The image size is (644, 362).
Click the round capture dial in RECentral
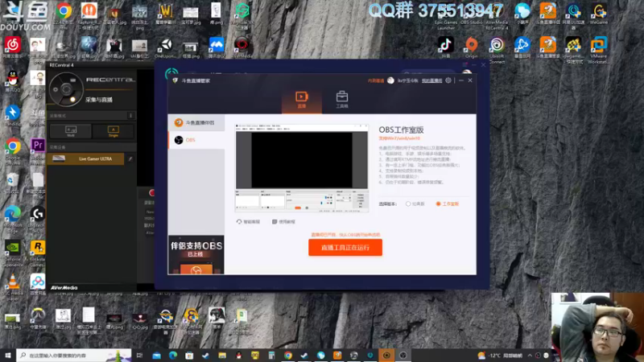66,89
